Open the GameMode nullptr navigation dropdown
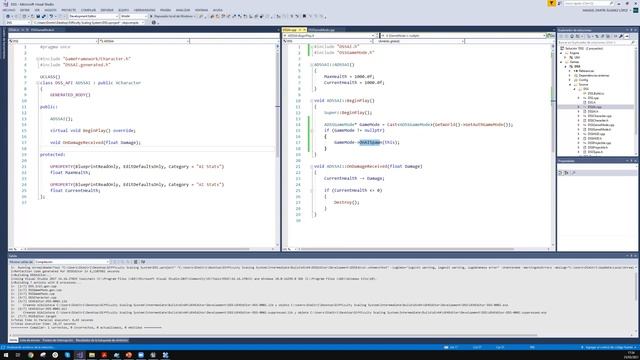 pos(463,36)
